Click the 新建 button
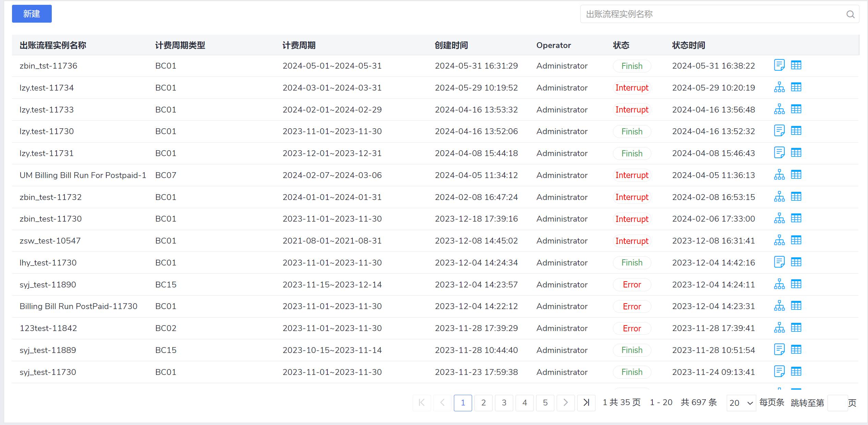Screen dimensions: 868x425 point(32,14)
